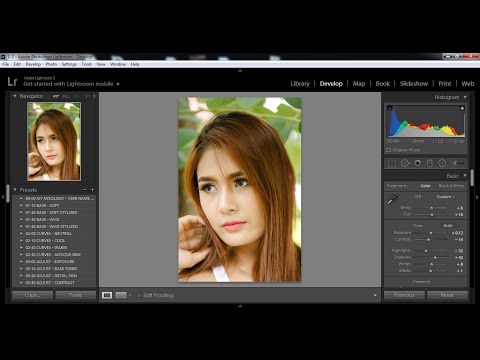The image size is (480, 360).
Task: Click the Shadows slider handle
Action: click(x=435, y=257)
